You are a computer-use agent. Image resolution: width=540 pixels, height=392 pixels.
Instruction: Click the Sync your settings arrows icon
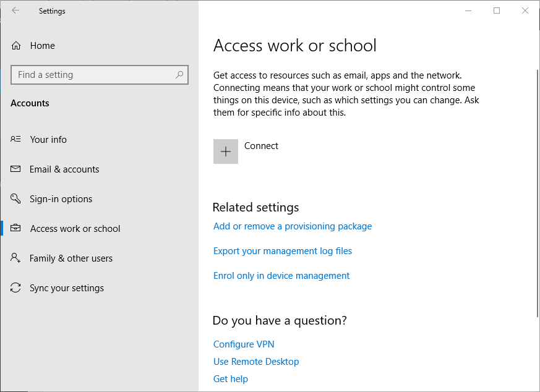point(15,288)
